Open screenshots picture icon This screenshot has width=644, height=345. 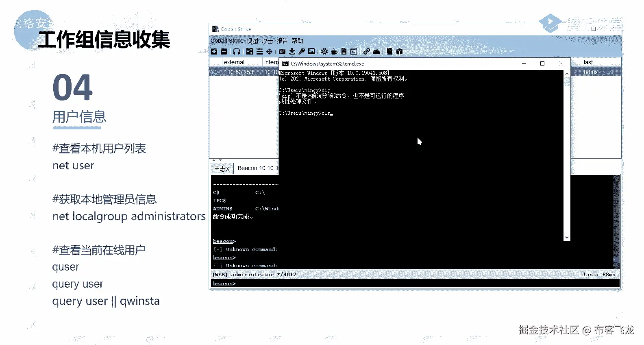(x=311, y=51)
